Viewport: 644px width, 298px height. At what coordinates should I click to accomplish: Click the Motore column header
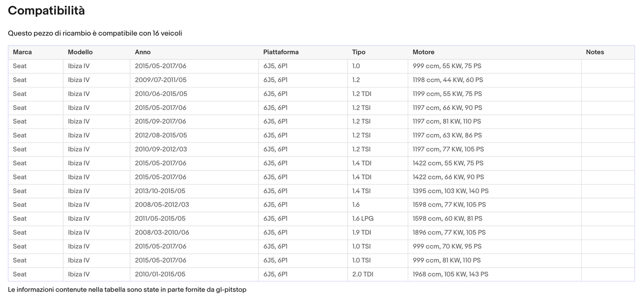[x=423, y=52]
